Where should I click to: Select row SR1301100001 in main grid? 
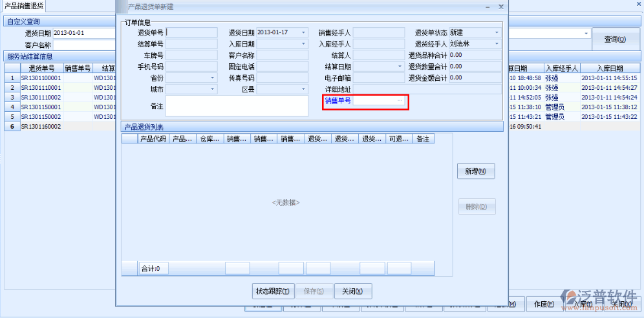[x=41, y=78]
